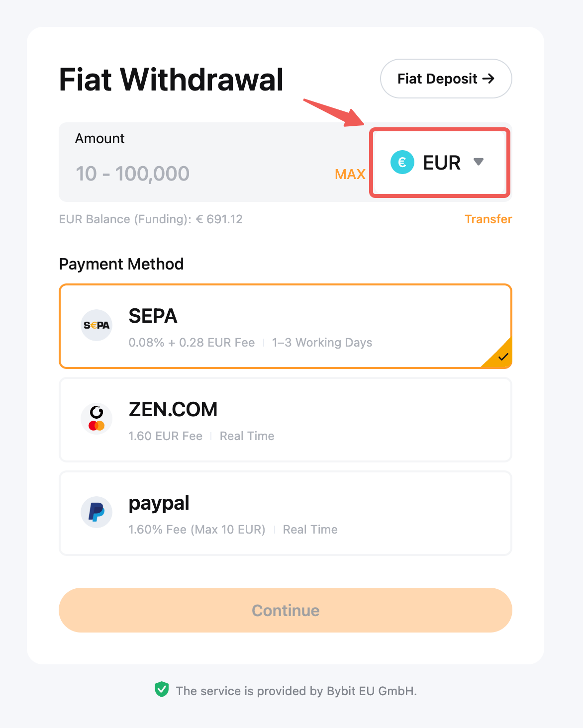Choose paypal as payment method
This screenshot has width=583, height=728.
click(x=285, y=513)
